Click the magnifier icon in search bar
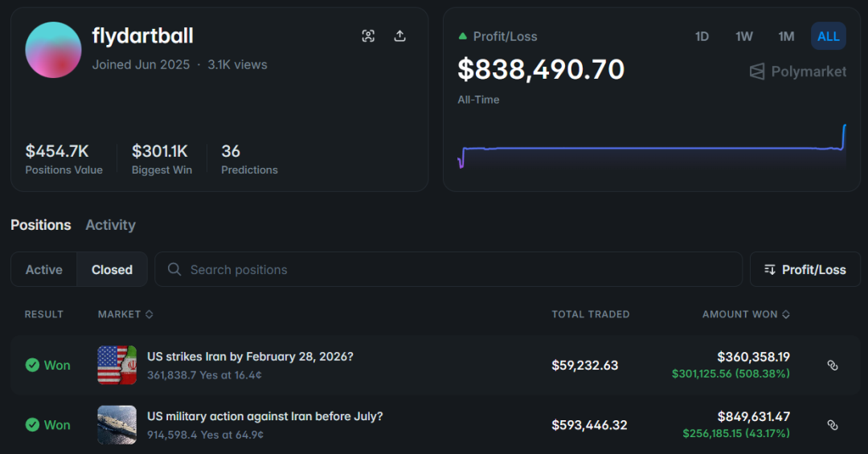The image size is (868, 454). 174,270
